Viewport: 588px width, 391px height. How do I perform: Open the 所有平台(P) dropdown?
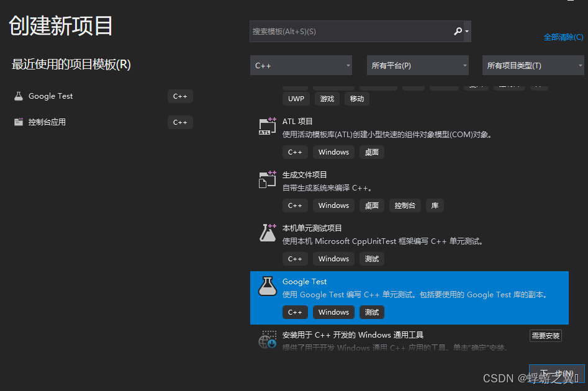pyautogui.click(x=417, y=65)
